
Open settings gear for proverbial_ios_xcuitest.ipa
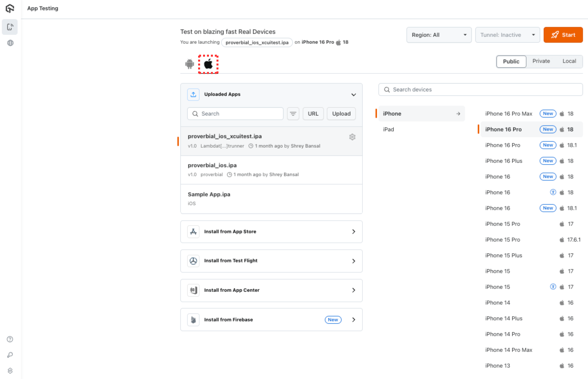tap(352, 137)
